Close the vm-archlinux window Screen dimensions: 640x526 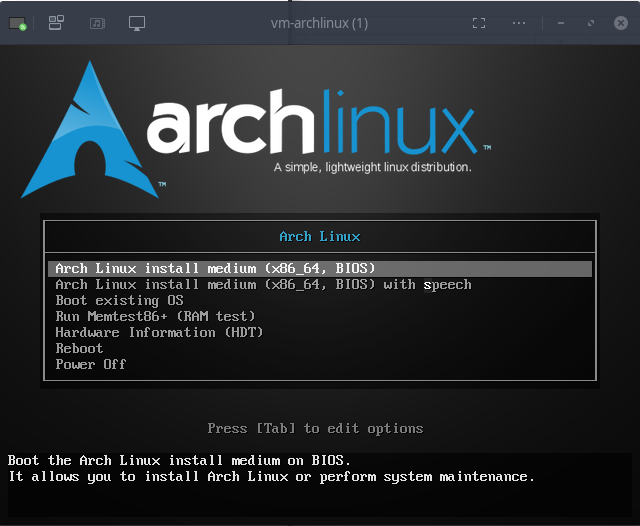tap(620, 23)
